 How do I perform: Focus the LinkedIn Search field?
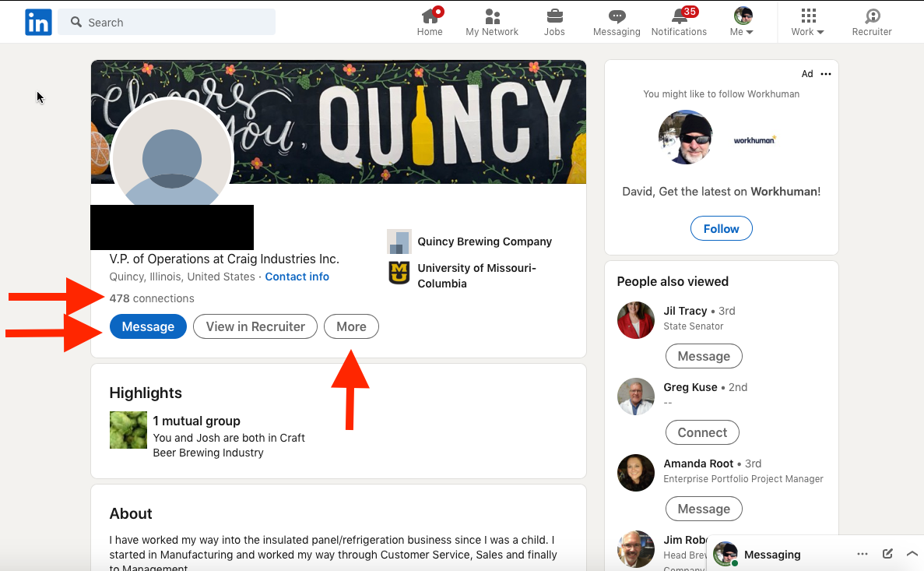[167, 23]
